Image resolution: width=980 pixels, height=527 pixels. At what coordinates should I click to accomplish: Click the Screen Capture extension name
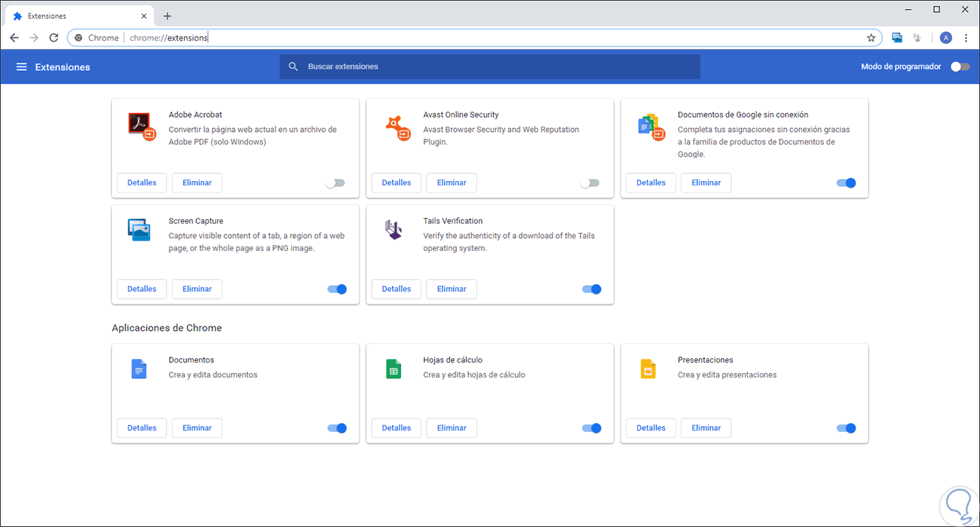[196, 221]
